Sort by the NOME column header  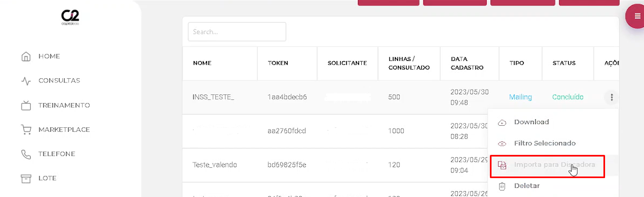202,63
